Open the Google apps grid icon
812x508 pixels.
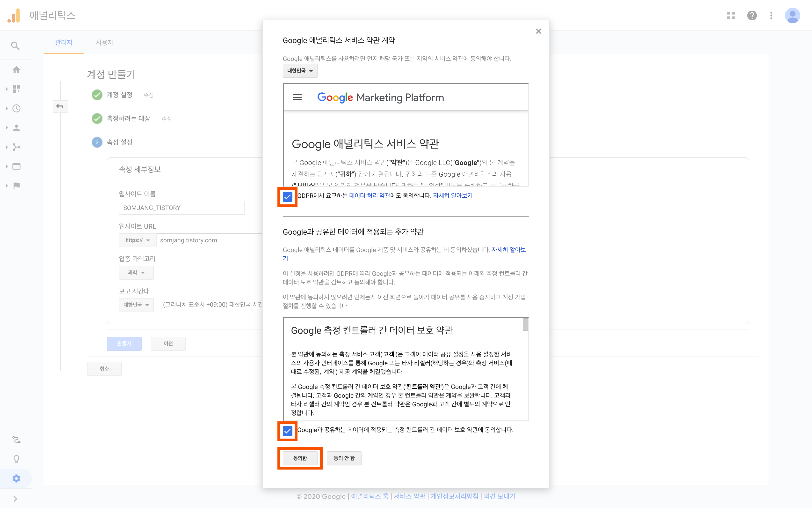point(731,15)
